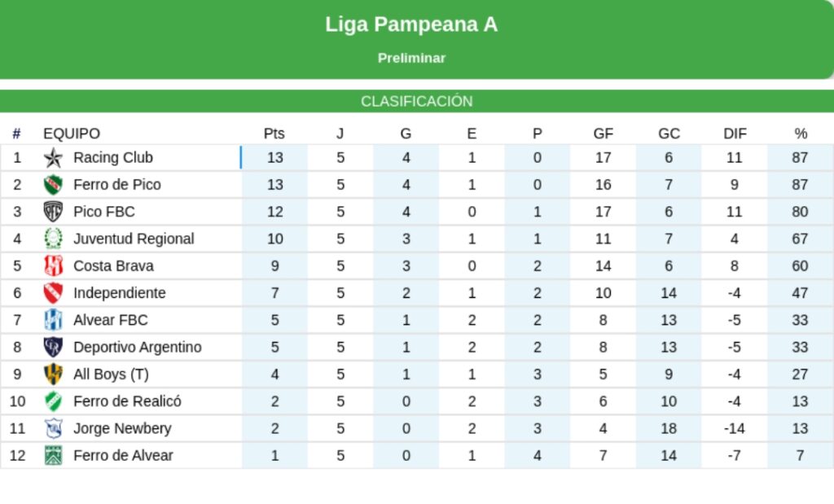834x504 pixels.
Task: Click the CLASIFICACIÓN section bar
Action: tap(417, 102)
